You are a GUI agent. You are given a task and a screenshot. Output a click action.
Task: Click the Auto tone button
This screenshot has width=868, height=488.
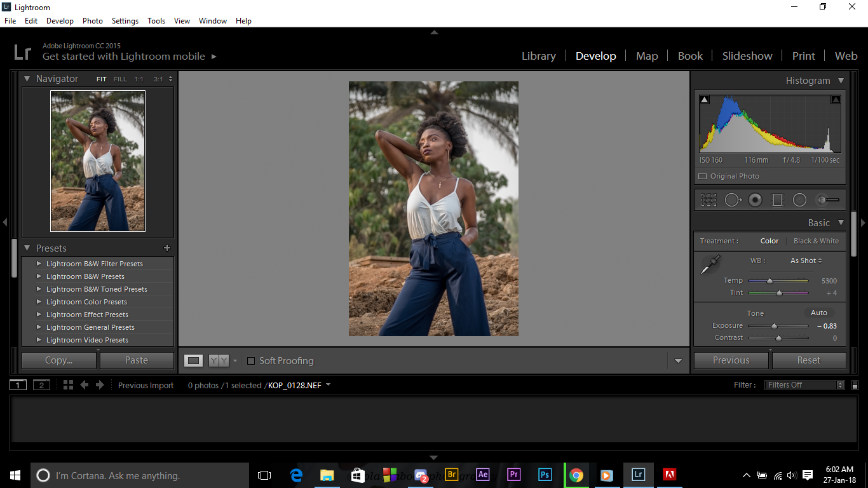click(819, 313)
